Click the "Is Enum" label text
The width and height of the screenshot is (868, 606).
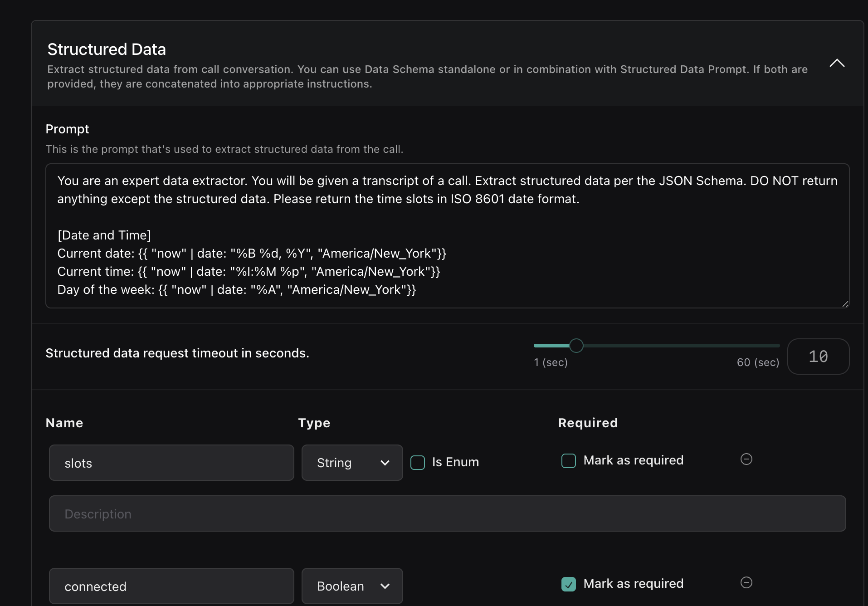[455, 462]
